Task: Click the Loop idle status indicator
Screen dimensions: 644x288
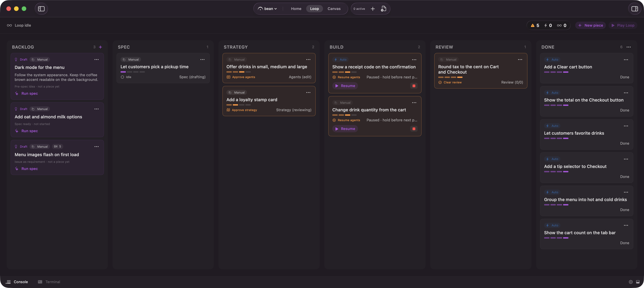Action: [19, 25]
